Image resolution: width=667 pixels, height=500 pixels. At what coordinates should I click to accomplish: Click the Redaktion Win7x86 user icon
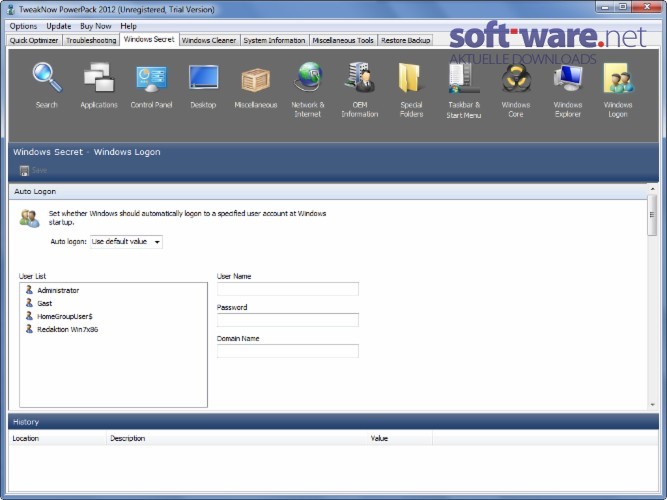point(29,329)
